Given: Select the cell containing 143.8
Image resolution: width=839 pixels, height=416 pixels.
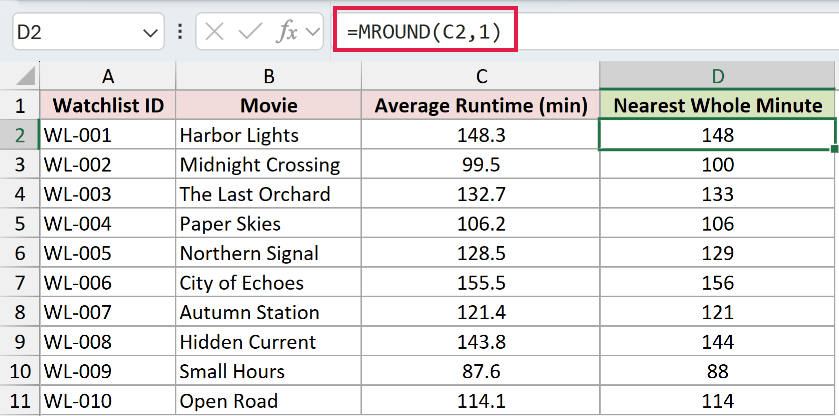Looking at the screenshot, I should tap(481, 341).
